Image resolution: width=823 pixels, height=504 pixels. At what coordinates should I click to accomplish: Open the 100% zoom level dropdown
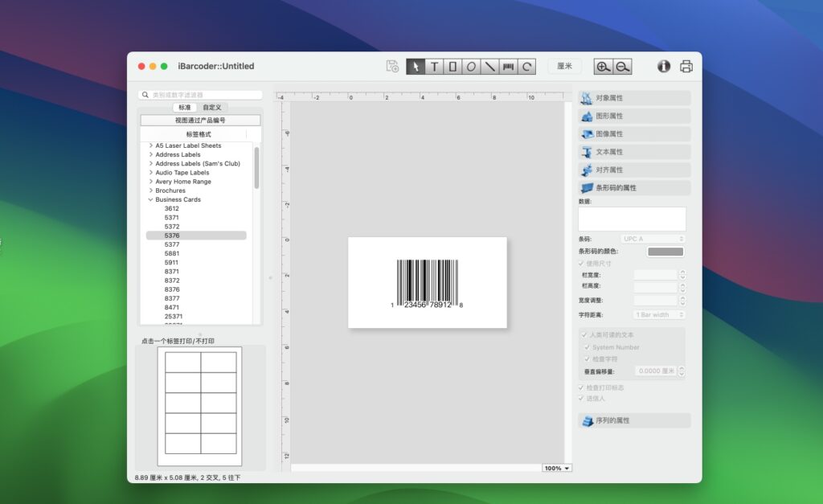point(557,467)
